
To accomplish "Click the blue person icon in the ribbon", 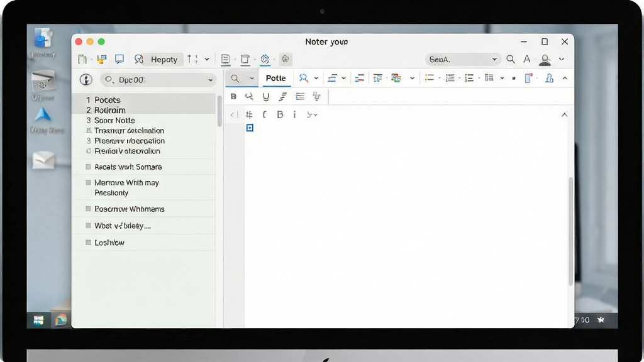I will click(x=549, y=79).
